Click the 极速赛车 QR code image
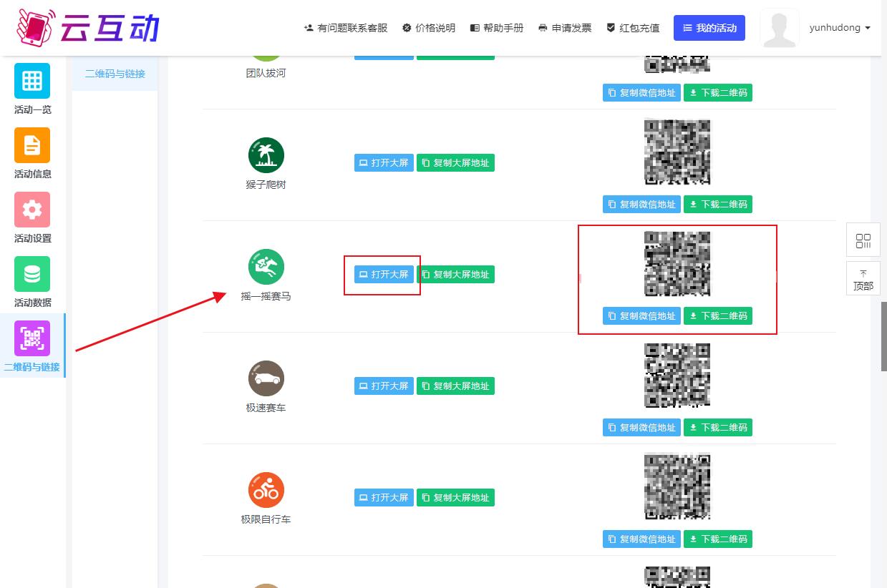This screenshot has height=588, width=887. pyautogui.click(x=677, y=376)
